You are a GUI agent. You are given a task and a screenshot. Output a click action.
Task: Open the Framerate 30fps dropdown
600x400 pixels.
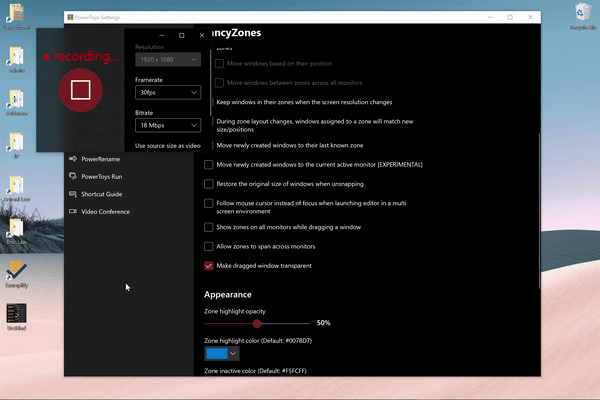[168, 92]
